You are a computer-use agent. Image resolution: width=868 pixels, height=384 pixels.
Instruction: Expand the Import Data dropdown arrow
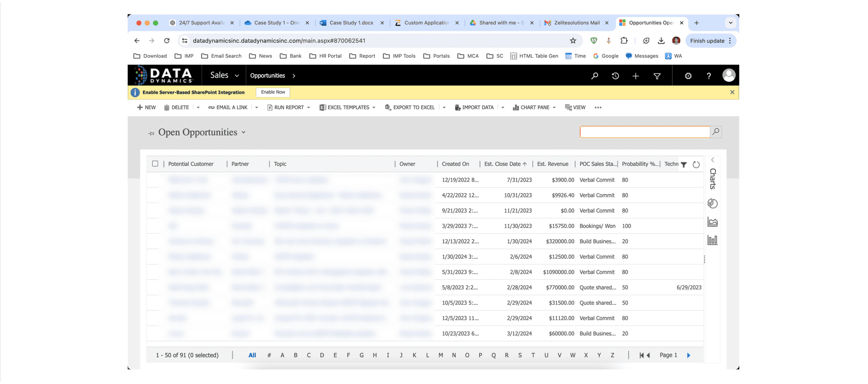[x=503, y=108]
